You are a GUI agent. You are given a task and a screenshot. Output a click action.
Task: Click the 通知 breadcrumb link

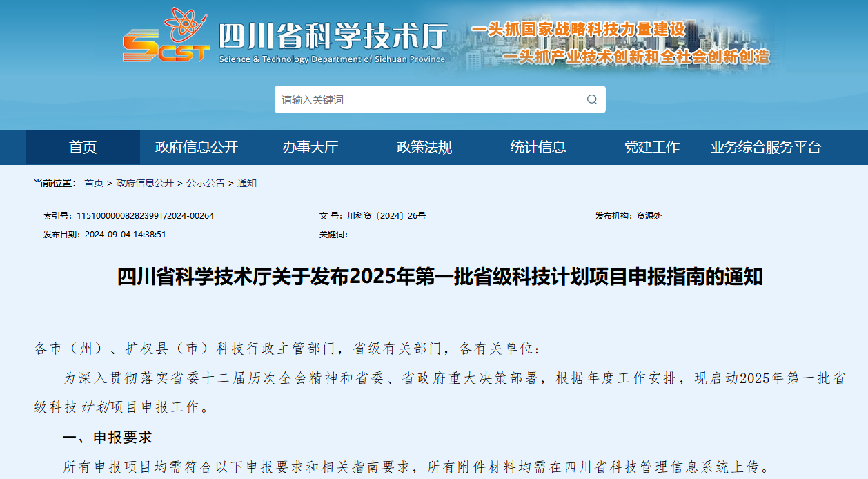click(x=247, y=183)
